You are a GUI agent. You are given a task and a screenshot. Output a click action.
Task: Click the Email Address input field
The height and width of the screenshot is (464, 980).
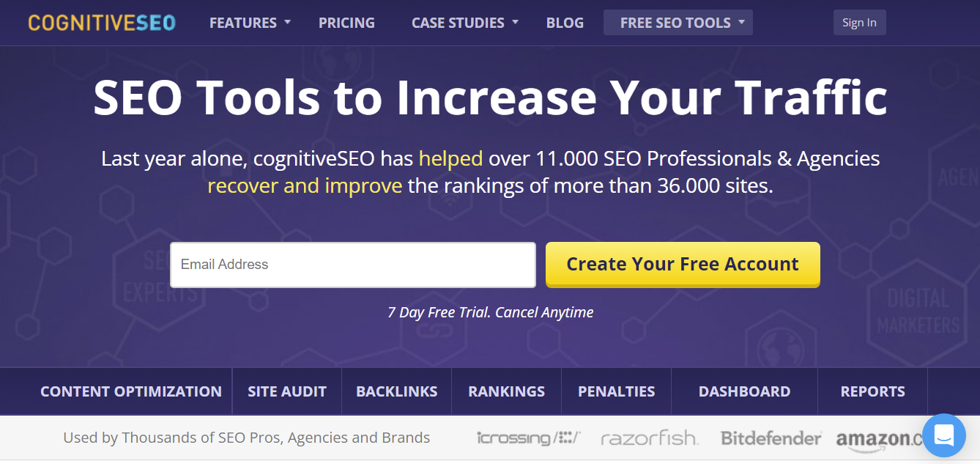click(352, 265)
